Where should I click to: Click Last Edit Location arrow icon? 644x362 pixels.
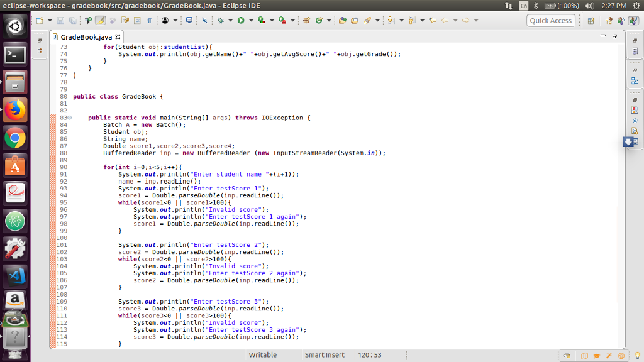(x=433, y=21)
